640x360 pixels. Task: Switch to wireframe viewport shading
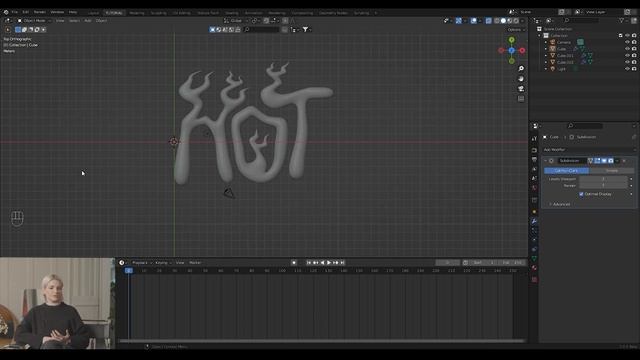pos(497,20)
